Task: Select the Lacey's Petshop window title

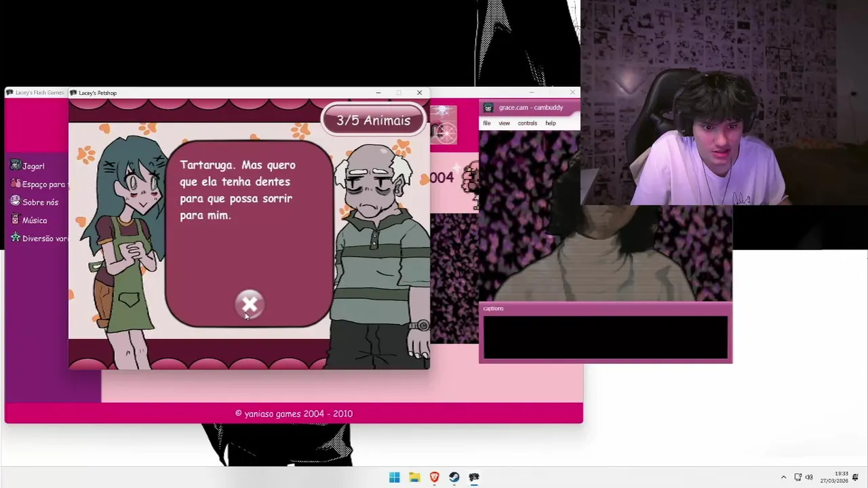Action: pos(98,93)
